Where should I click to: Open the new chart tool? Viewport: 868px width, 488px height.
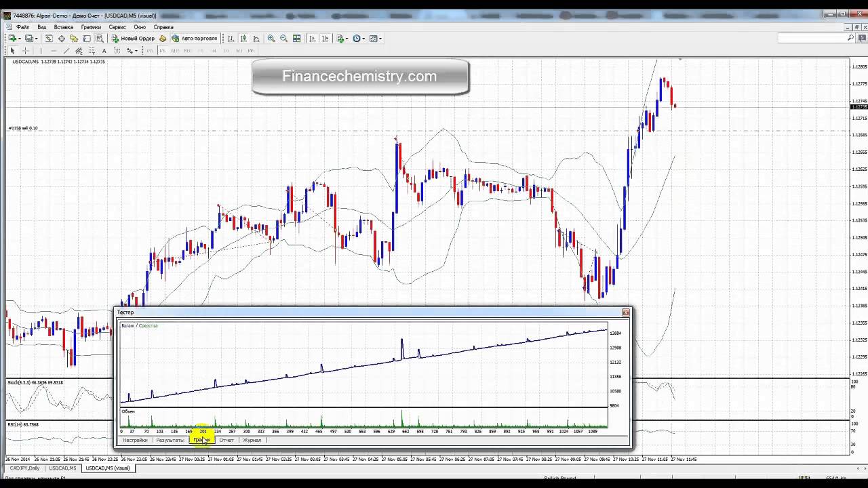click(x=12, y=39)
